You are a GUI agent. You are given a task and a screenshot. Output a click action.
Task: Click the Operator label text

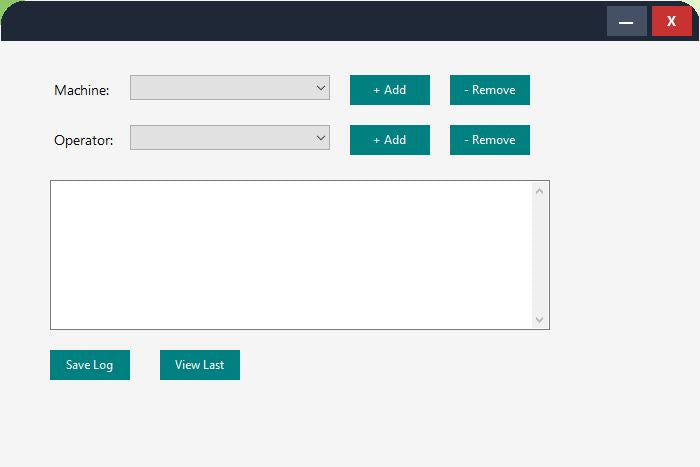(83, 140)
